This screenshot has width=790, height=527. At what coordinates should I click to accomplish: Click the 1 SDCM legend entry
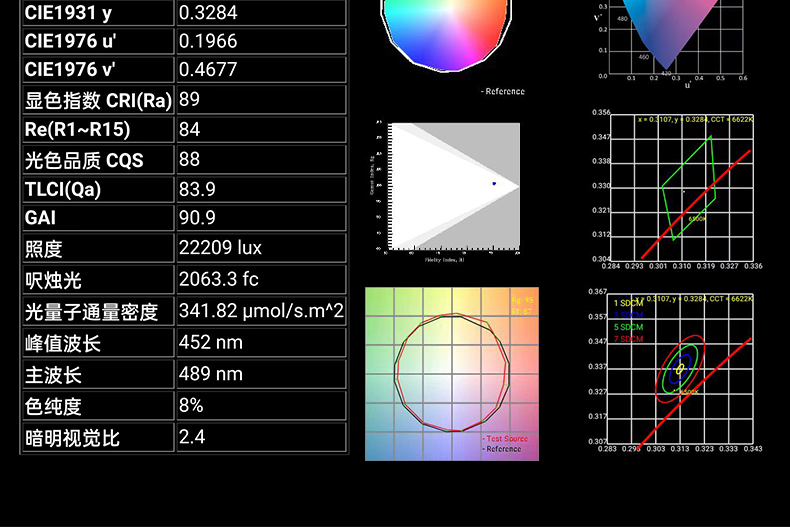tap(629, 302)
